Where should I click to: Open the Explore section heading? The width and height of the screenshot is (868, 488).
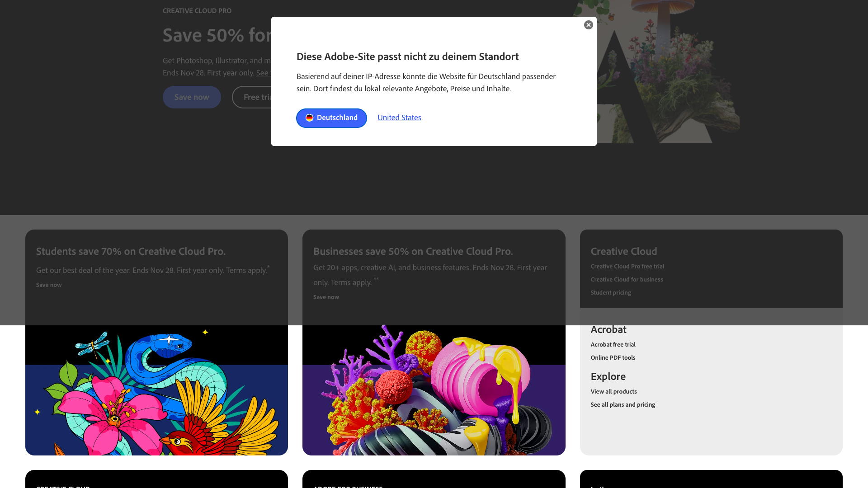pyautogui.click(x=608, y=376)
